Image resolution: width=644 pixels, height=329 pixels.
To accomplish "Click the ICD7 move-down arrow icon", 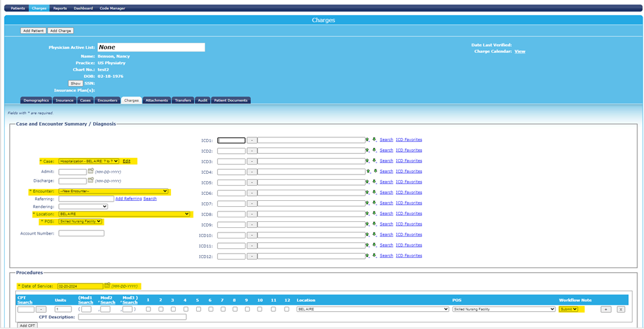I will 374,203.
